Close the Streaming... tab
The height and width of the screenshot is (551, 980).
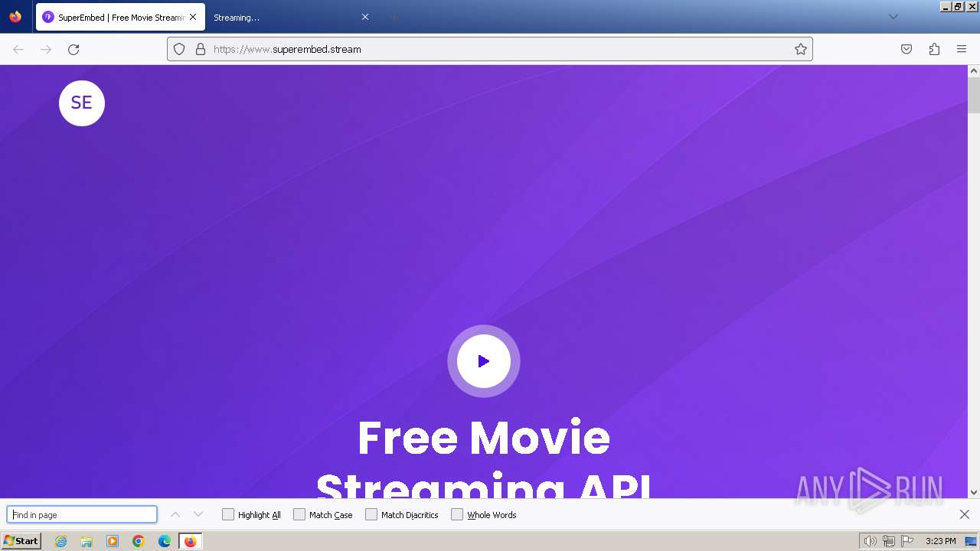[365, 17]
